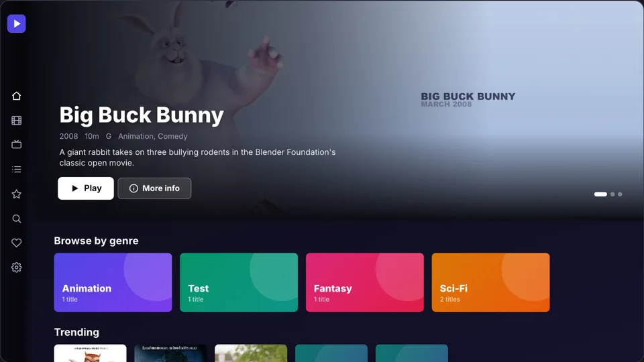Open Movies via film strip icon
Viewport: 644px width, 362px height.
click(x=16, y=120)
